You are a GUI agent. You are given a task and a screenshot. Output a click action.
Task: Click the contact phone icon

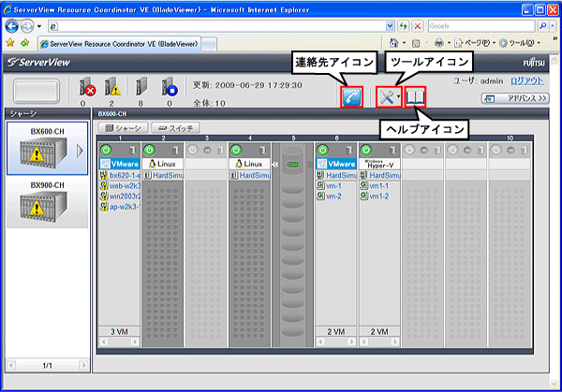click(351, 96)
